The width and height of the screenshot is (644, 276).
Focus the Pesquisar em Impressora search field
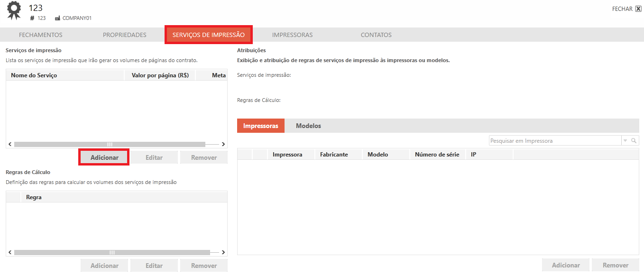554,141
